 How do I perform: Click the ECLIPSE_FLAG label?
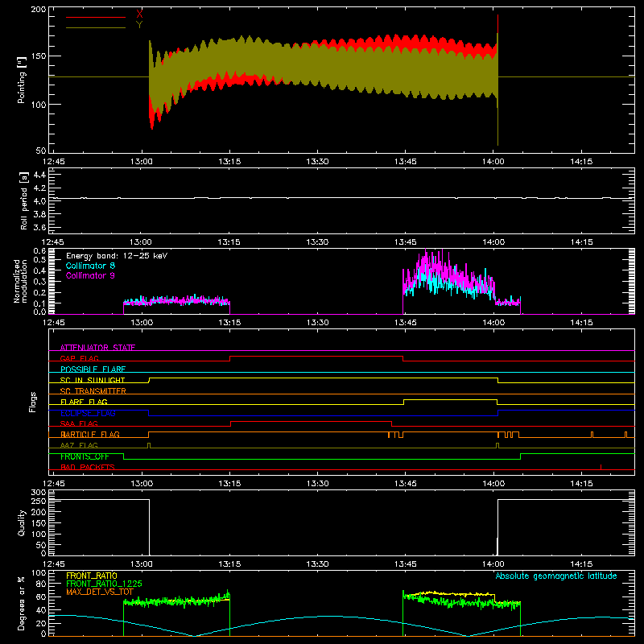pyautogui.click(x=88, y=413)
